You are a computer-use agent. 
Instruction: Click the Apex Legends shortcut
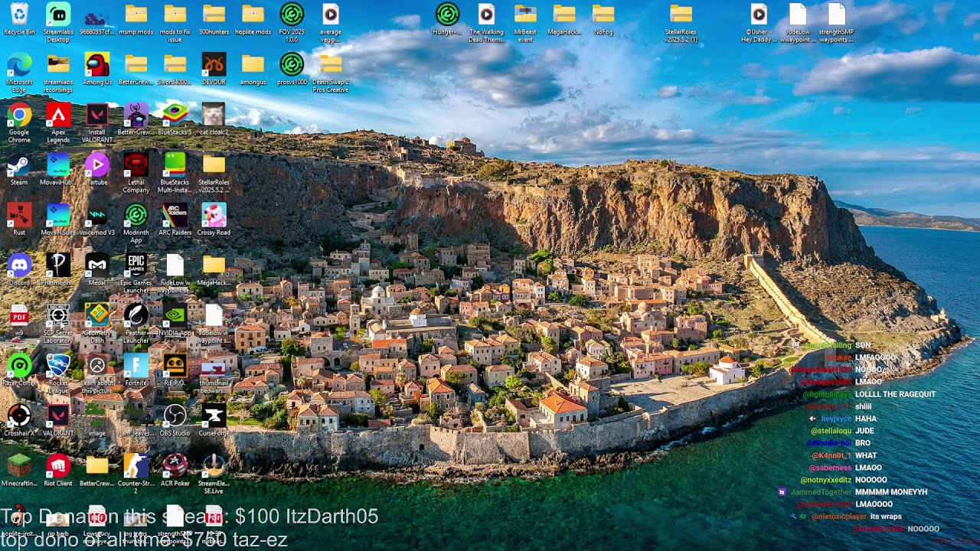pyautogui.click(x=58, y=115)
